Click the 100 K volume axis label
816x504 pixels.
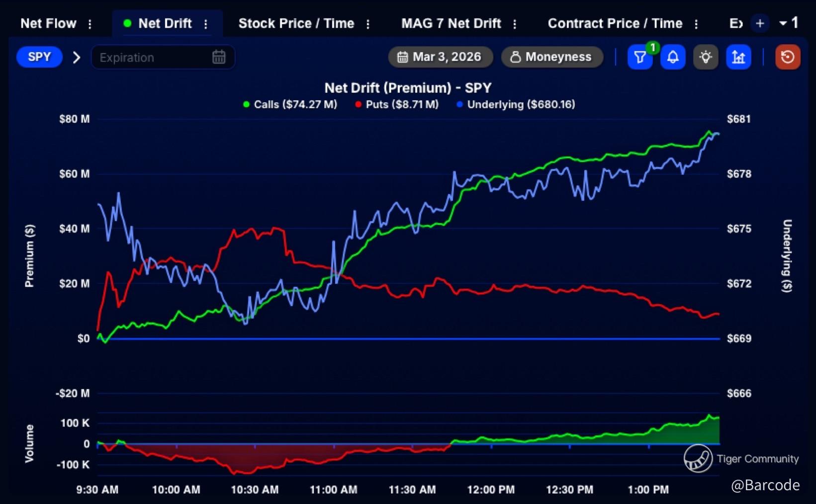[x=75, y=423]
